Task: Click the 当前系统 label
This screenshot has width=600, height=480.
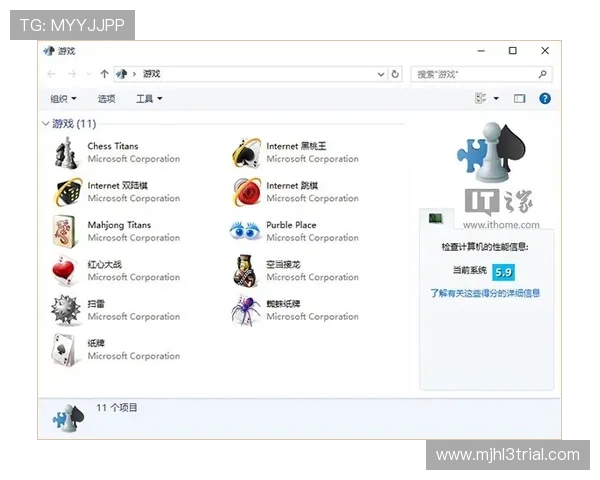Action: 470,271
